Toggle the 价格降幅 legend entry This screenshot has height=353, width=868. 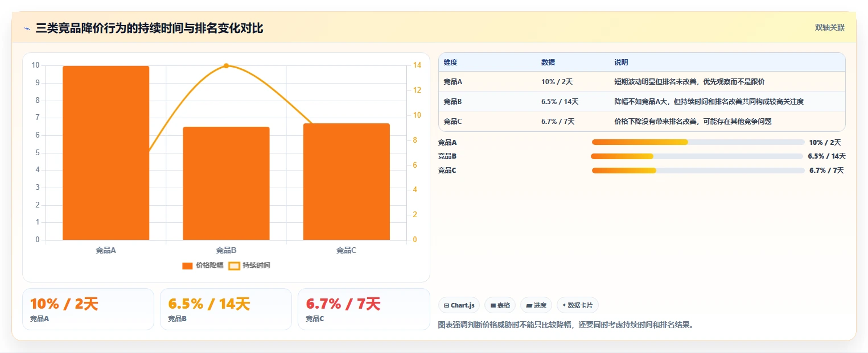pos(203,265)
